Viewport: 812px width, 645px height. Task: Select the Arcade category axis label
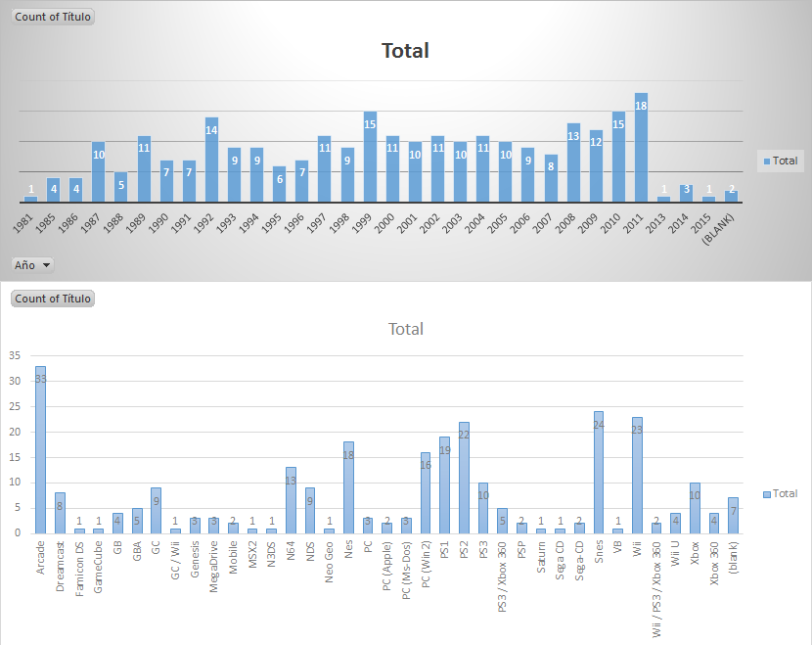pos(40,554)
